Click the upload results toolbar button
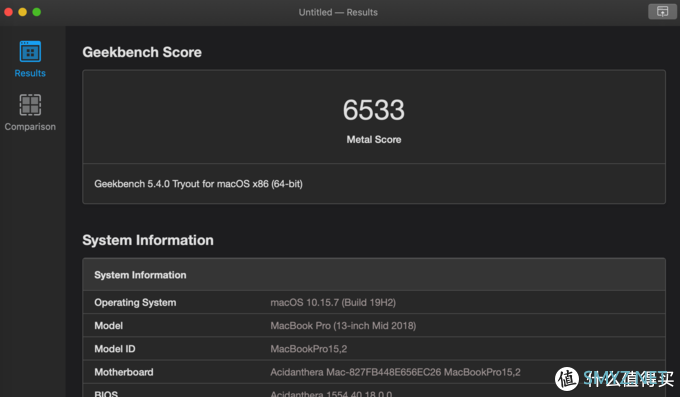680x397 pixels. coord(662,12)
